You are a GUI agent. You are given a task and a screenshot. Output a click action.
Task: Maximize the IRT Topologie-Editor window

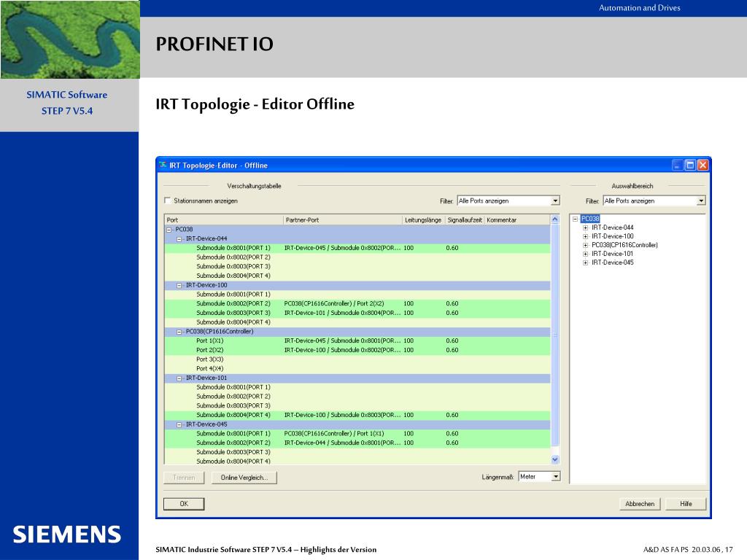[x=690, y=166]
